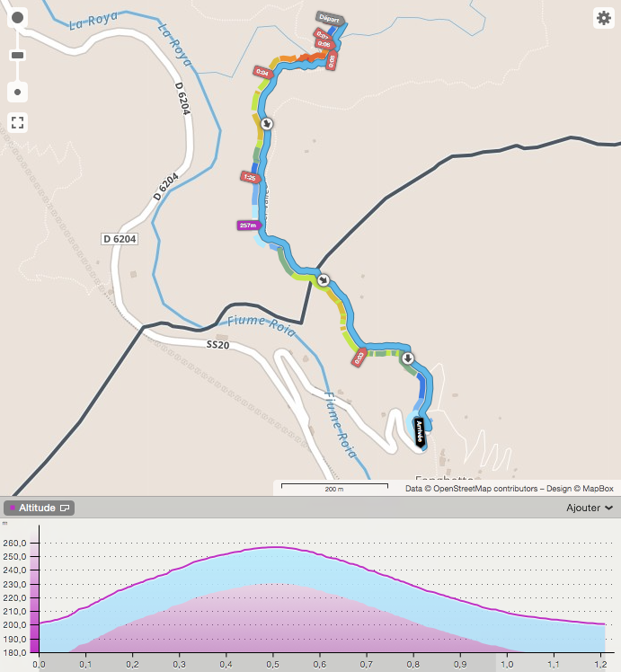Toggle fullscreen map view
621x672 pixels.
(18, 122)
